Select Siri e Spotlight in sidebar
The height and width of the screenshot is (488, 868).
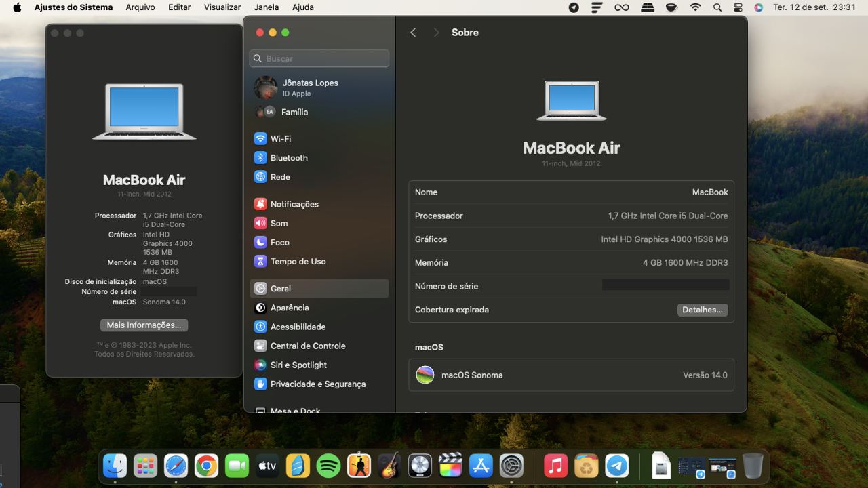(298, 365)
